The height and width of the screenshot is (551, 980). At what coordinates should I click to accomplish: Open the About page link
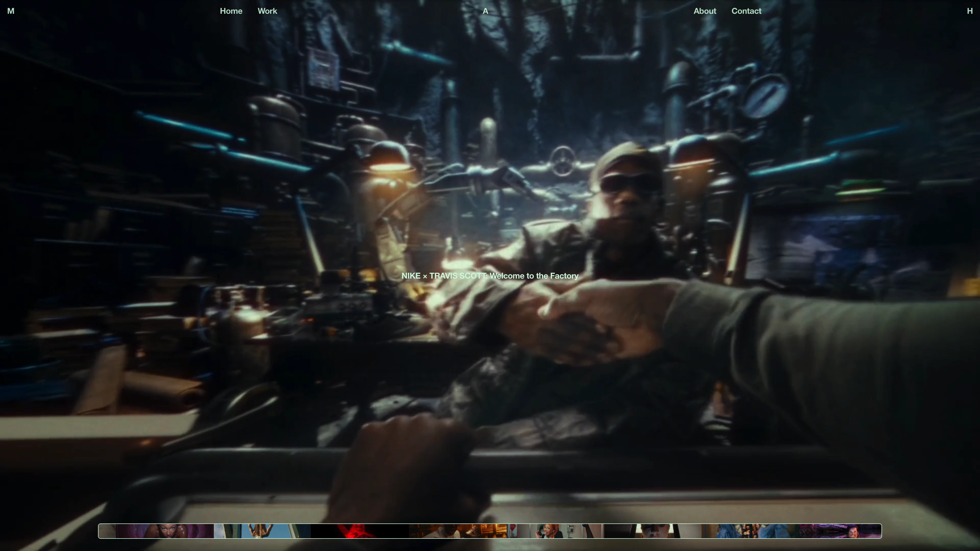click(x=705, y=11)
